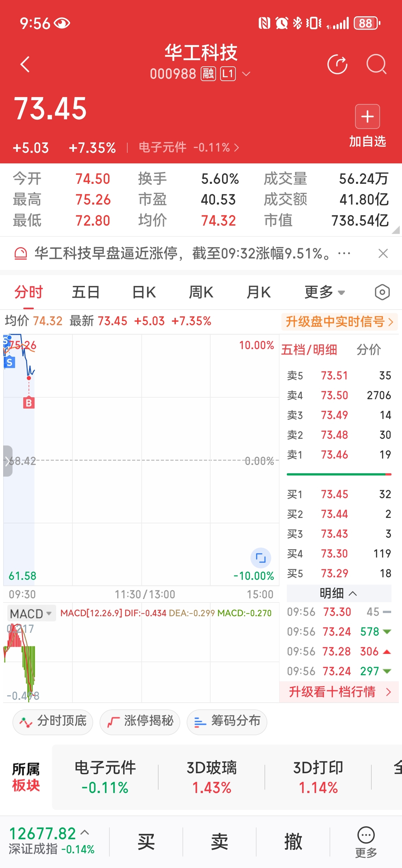Select 买4 price 73.30 row
The width and height of the screenshot is (402, 868).
[339, 554]
